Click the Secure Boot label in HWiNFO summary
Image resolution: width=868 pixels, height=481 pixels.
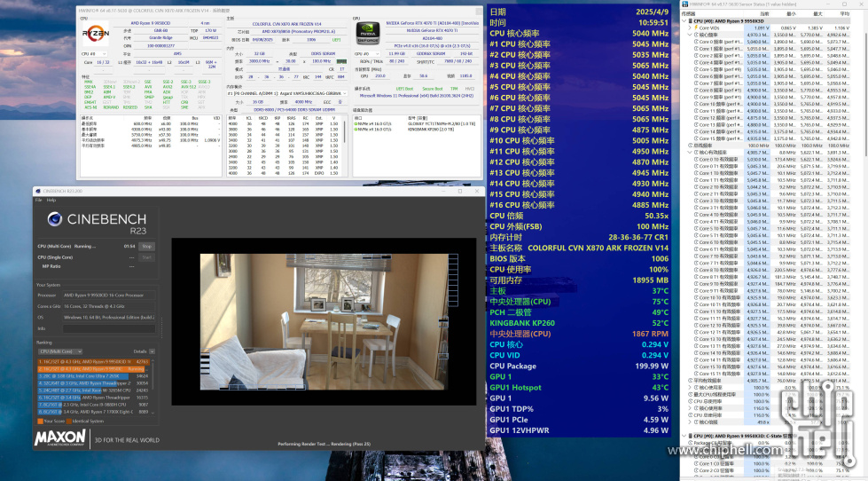[433, 89]
